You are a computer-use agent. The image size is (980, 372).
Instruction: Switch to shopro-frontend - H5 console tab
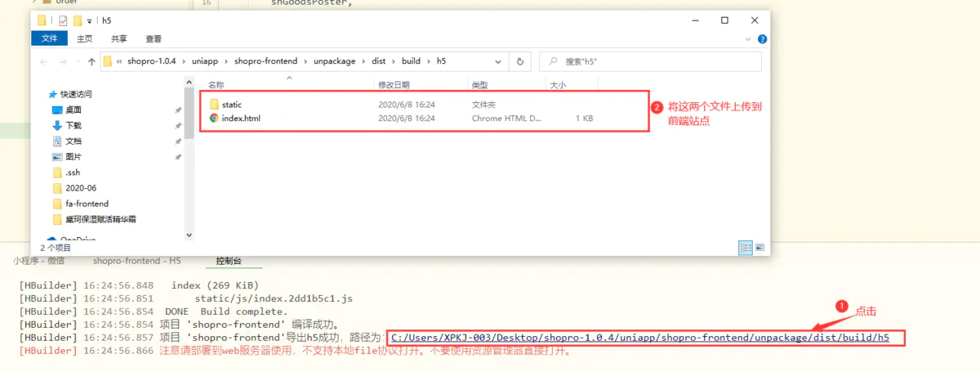click(137, 261)
